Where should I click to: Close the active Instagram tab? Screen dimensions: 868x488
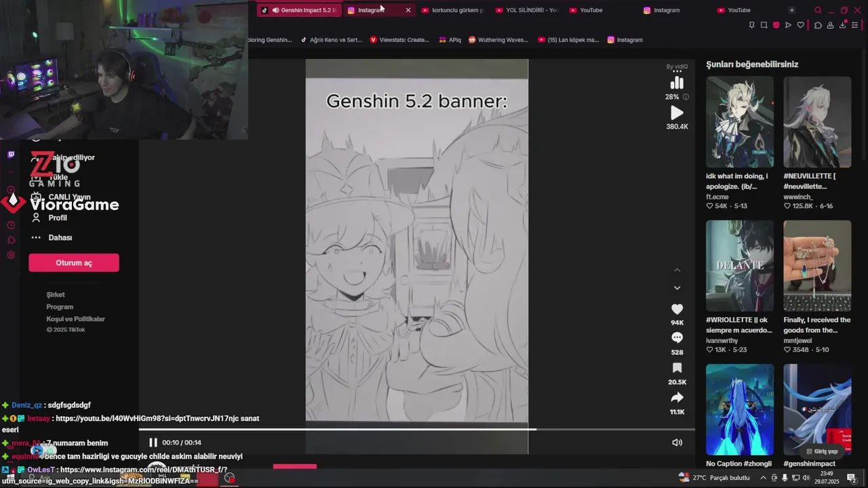point(408,10)
